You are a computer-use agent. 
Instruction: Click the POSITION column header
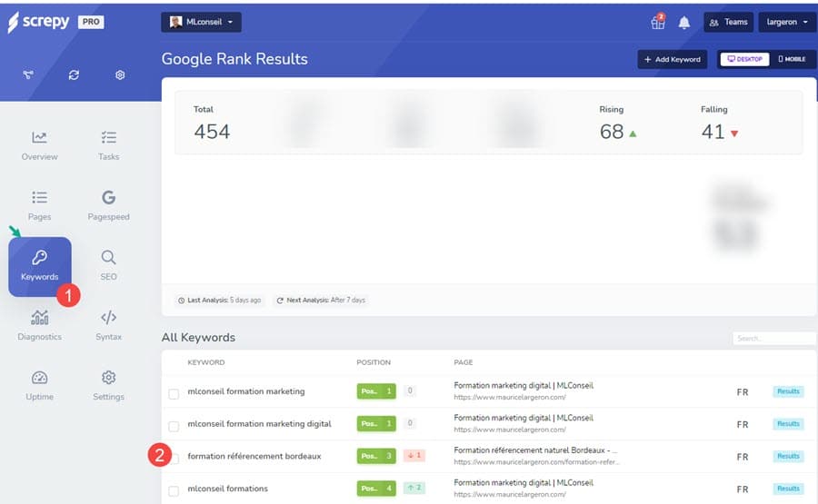[374, 362]
